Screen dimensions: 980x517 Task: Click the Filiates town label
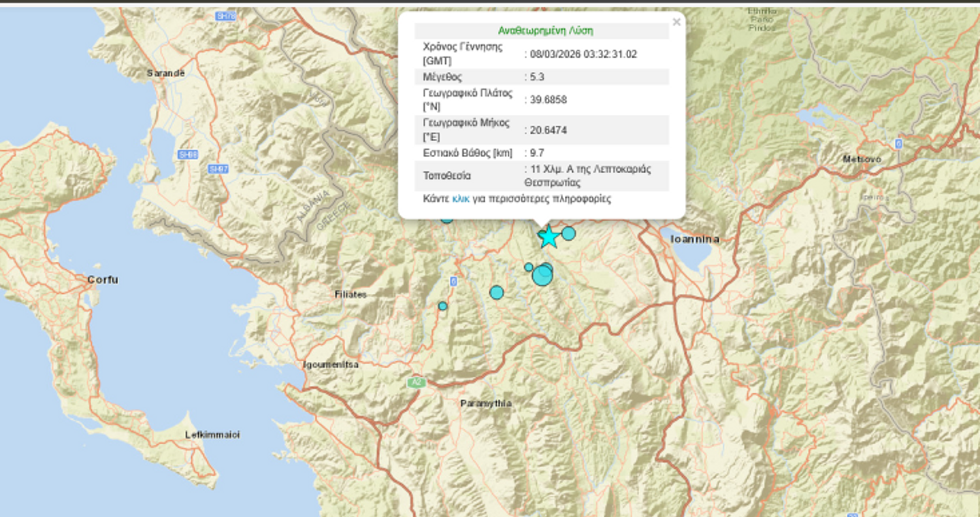(x=350, y=295)
